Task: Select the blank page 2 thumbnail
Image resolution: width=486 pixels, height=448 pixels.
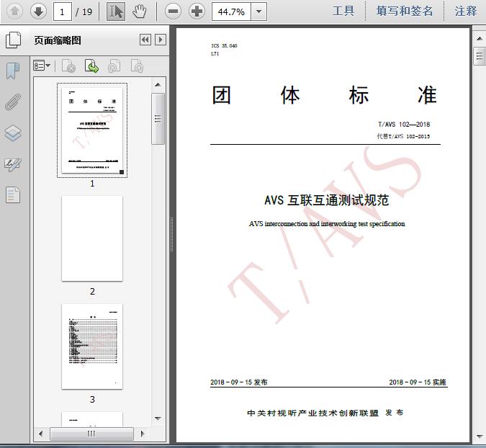Action: pos(92,238)
